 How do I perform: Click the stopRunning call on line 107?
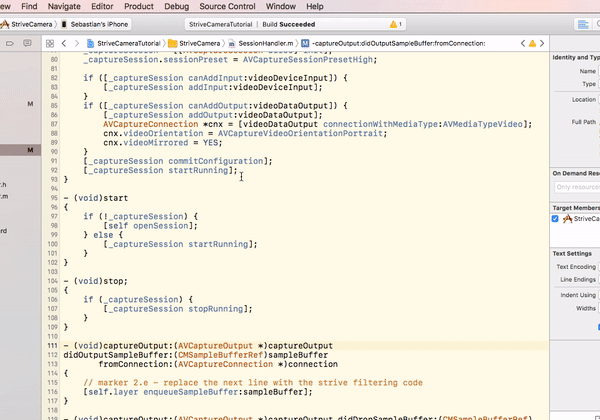[x=215, y=309]
